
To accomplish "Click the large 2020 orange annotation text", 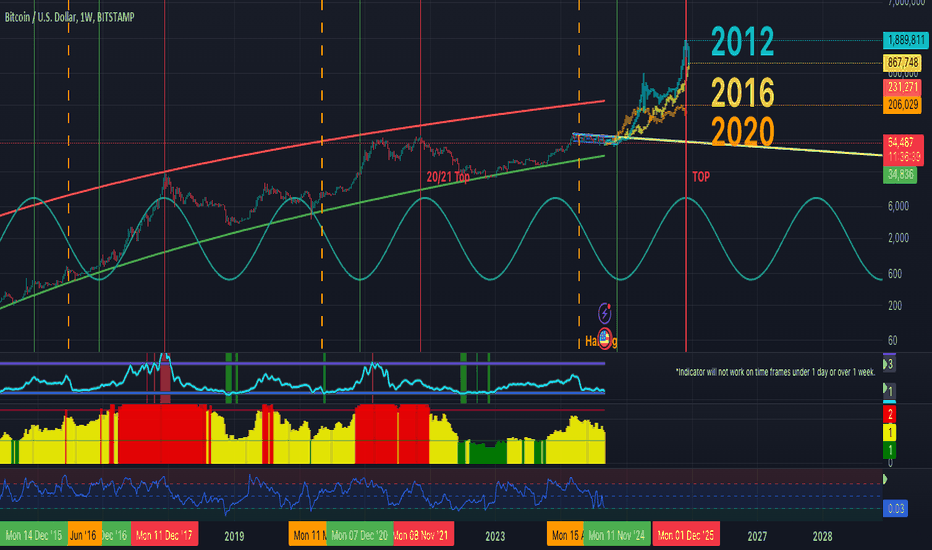I will pyautogui.click(x=742, y=132).
